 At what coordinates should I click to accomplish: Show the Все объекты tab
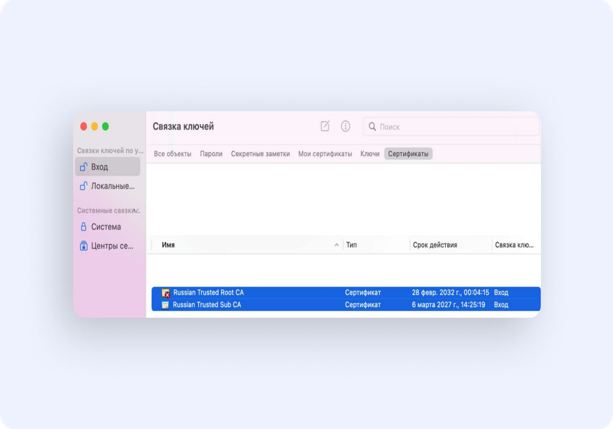coord(172,154)
